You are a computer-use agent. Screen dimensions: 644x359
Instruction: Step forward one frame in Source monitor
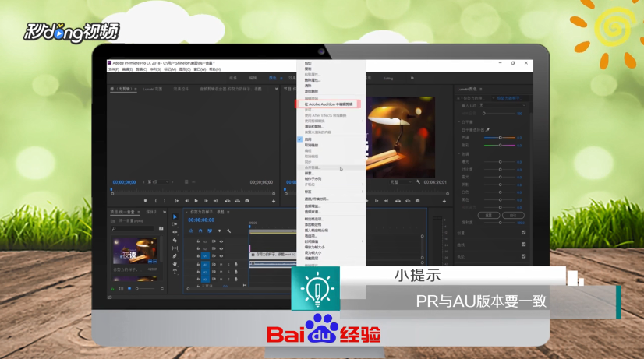click(206, 201)
